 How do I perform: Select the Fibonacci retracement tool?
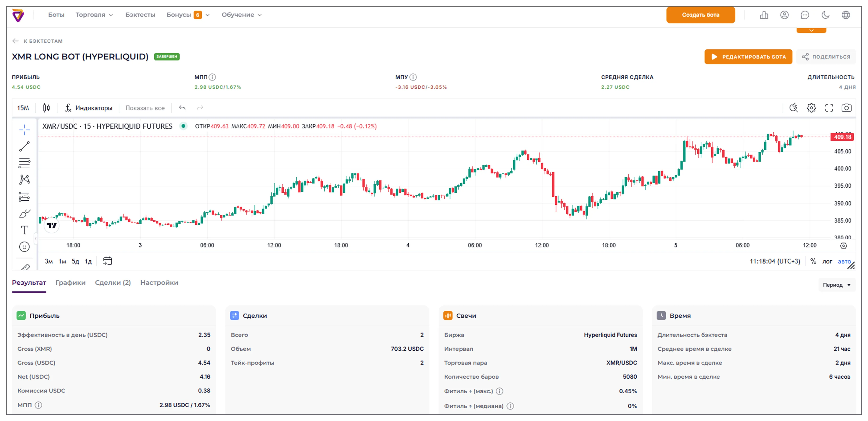point(25,163)
